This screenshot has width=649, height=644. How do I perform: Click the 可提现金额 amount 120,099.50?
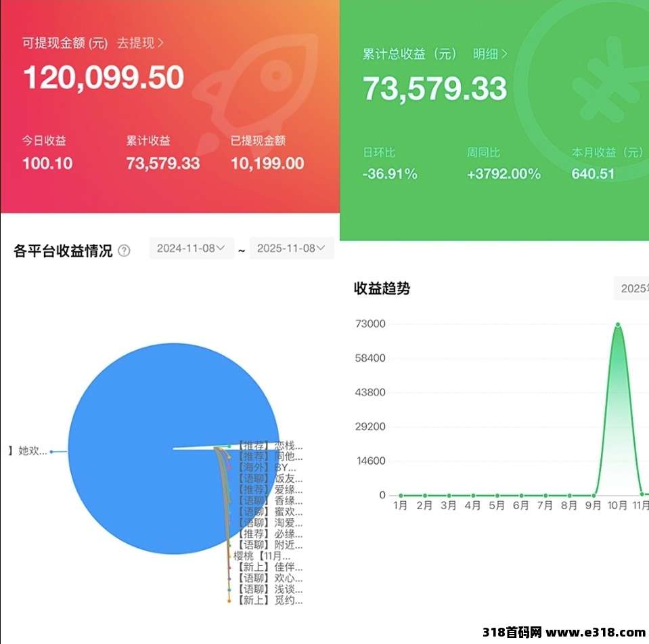click(104, 78)
